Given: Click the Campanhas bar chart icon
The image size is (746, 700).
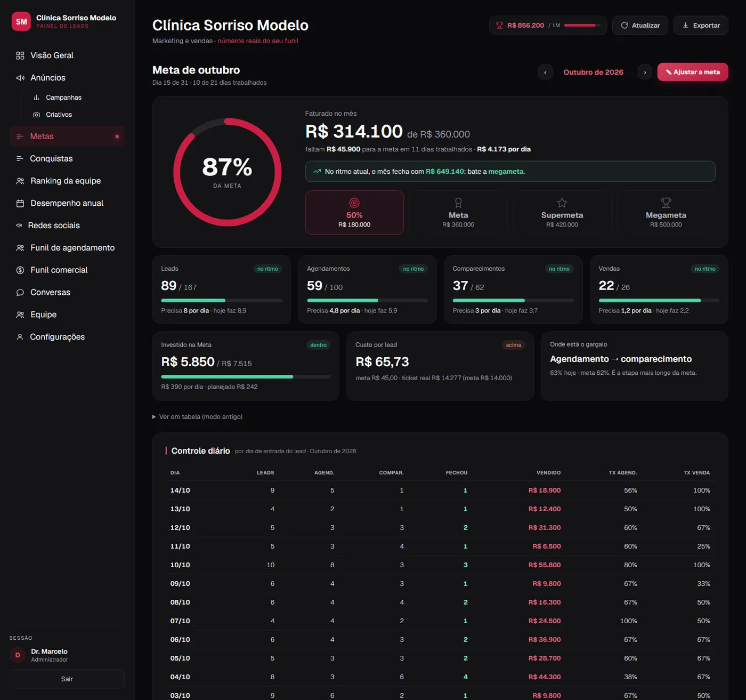Looking at the screenshot, I should [x=36, y=98].
